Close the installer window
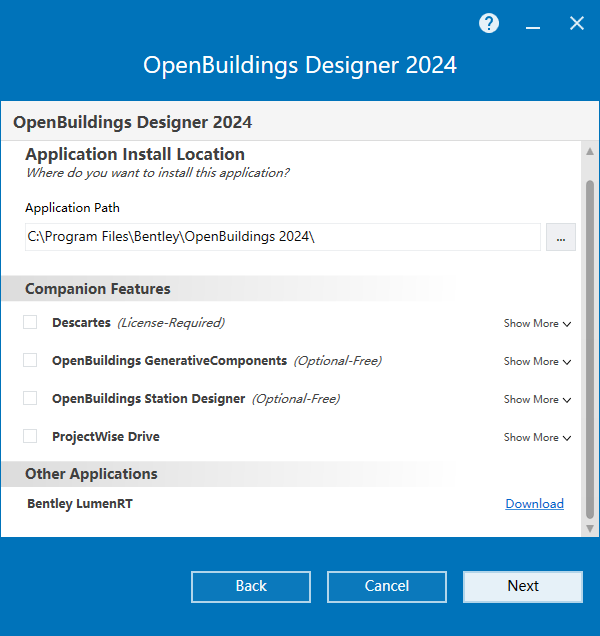Screen dimensions: 600x636 click(x=576, y=23)
